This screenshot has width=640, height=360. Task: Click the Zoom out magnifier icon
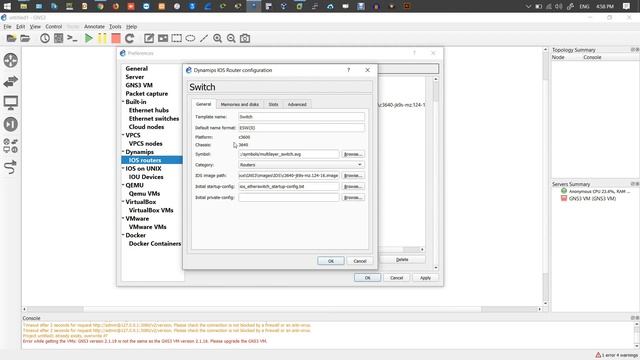point(231,38)
